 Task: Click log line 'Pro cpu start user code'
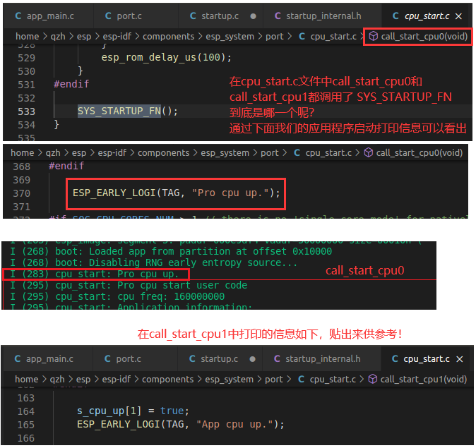click(129, 286)
